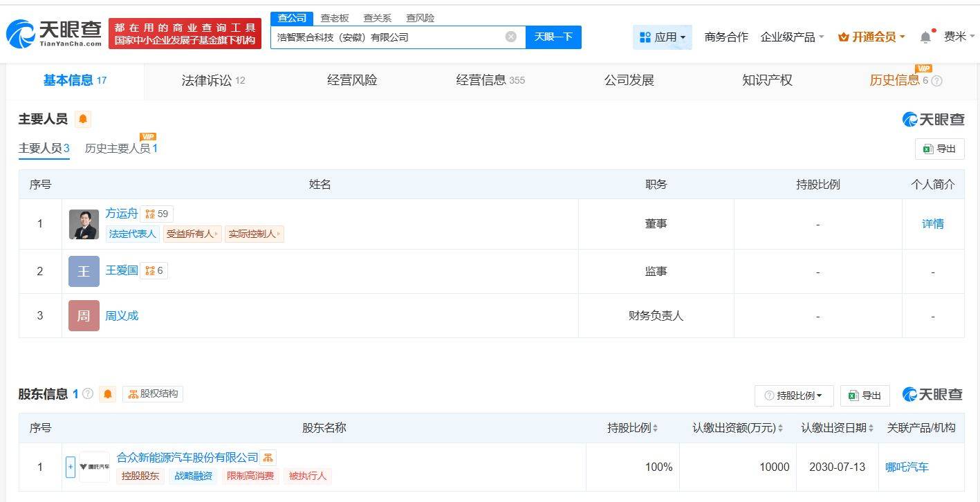Open the 基本信息 tab

pyautogui.click(x=75, y=80)
